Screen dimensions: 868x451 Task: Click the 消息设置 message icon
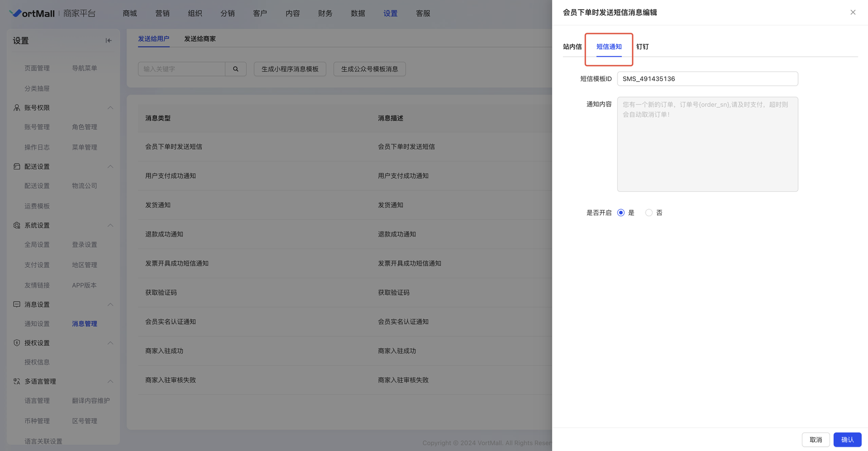(17, 305)
